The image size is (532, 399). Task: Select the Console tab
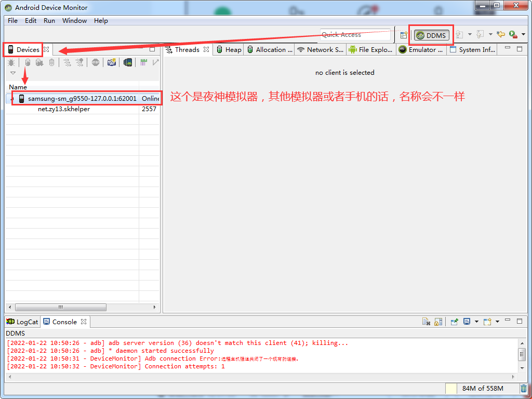tap(60, 322)
